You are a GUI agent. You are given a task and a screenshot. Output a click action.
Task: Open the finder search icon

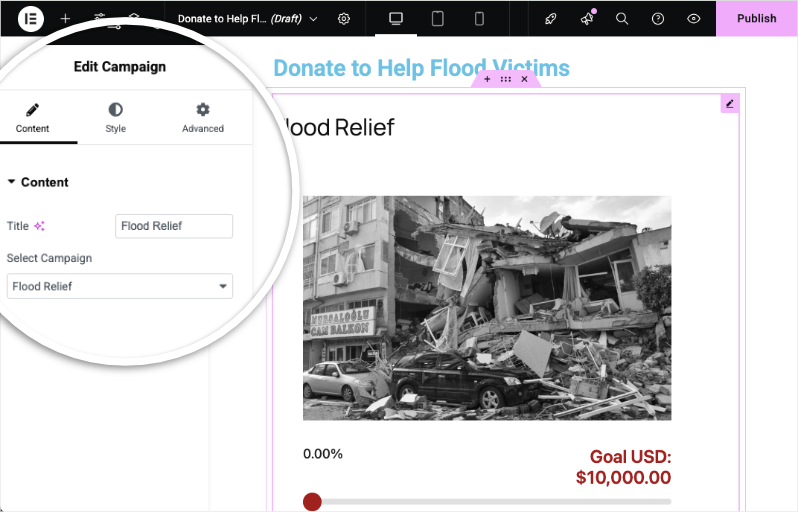[x=622, y=19]
